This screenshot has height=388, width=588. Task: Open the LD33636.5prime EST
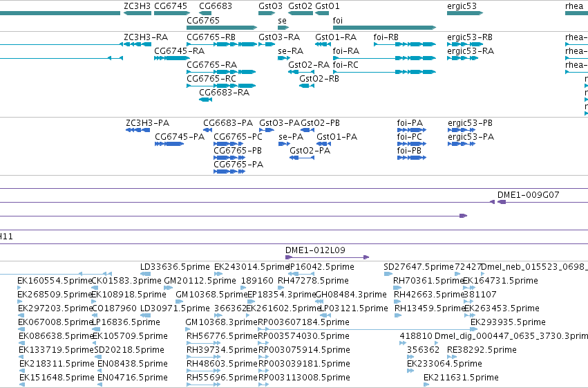point(145,274)
